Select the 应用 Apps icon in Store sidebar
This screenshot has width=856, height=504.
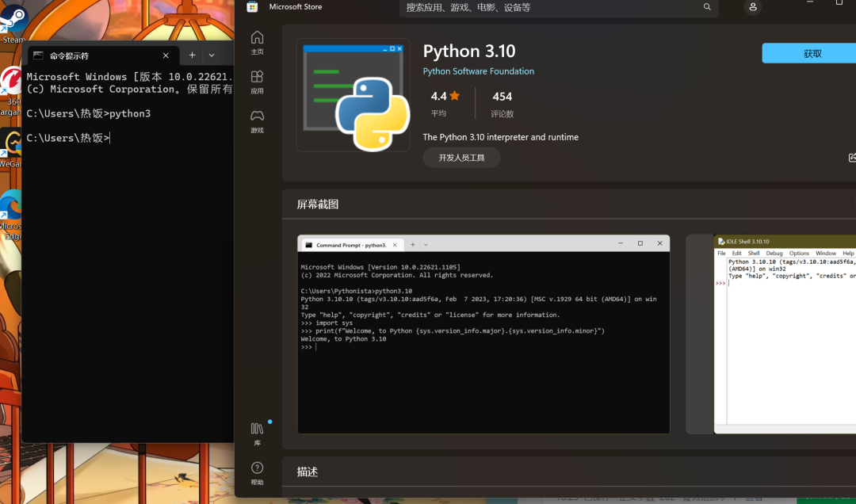257,82
